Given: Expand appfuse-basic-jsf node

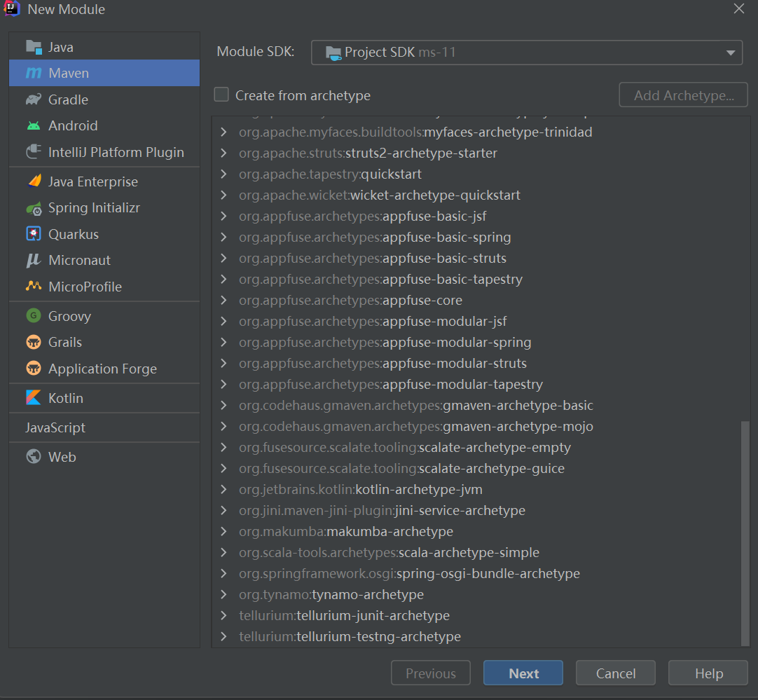Looking at the screenshot, I should pyautogui.click(x=223, y=216).
